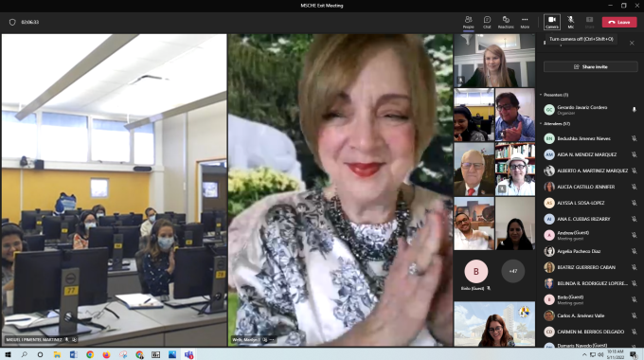644x360 pixels.
Task: Open Firefox from the taskbar
Action: tap(106, 354)
